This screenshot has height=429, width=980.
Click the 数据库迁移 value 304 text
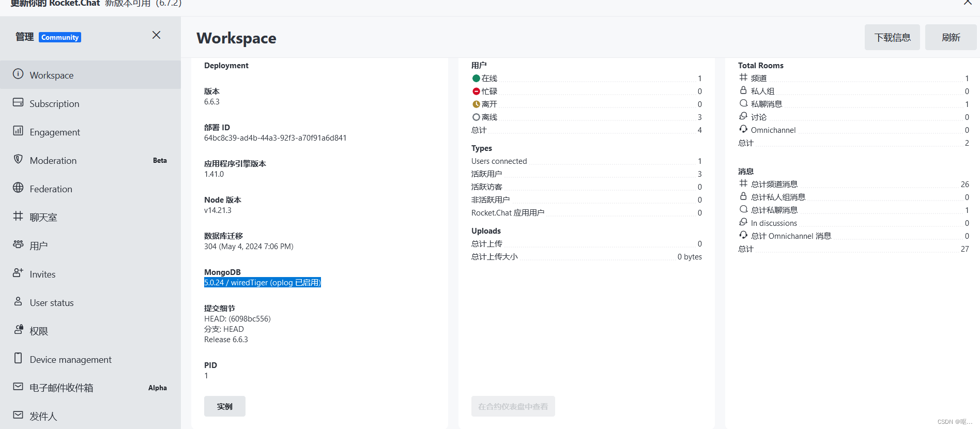click(x=249, y=246)
